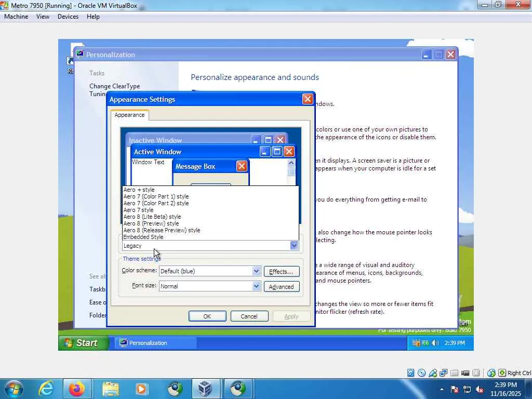Click the scrollbar in the Active Window preview

tap(291, 171)
